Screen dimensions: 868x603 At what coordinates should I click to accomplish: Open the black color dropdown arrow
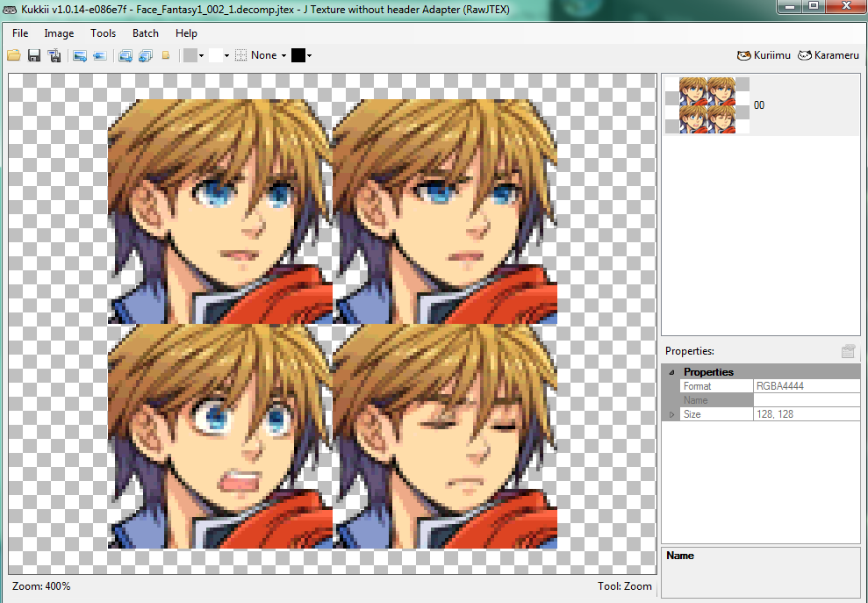[x=310, y=55]
